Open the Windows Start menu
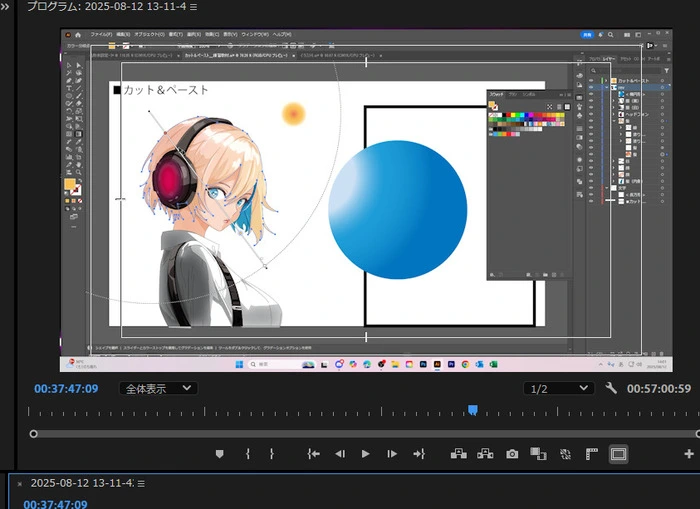Viewport: 700px width, 509px height. point(239,364)
